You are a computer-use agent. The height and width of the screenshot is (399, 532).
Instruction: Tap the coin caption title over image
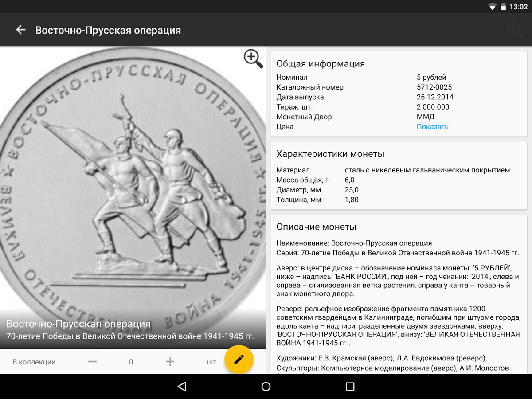[x=78, y=324]
